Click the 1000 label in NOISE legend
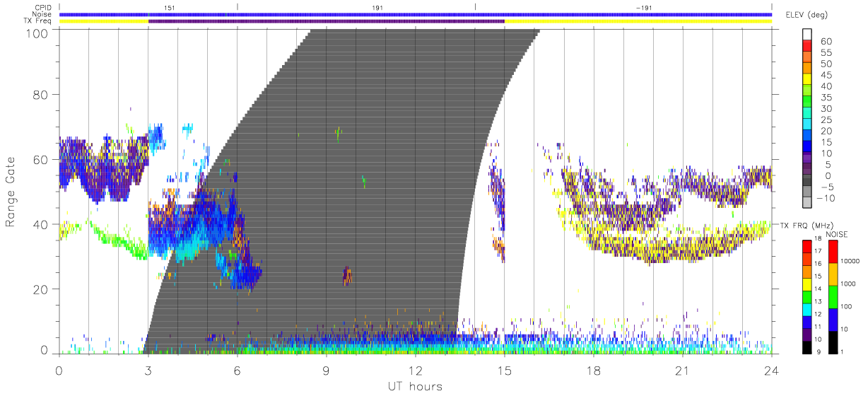Image resolution: width=868 pixels, height=401 pixels. pyautogui.click(x=848, y=284)
